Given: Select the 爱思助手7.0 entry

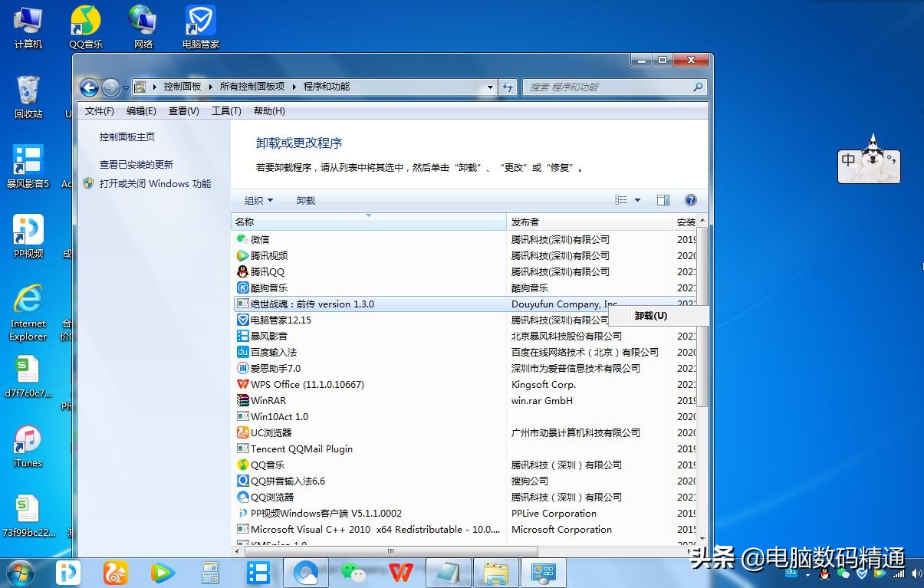Looking at the screenshot, I should click(463, 369).
